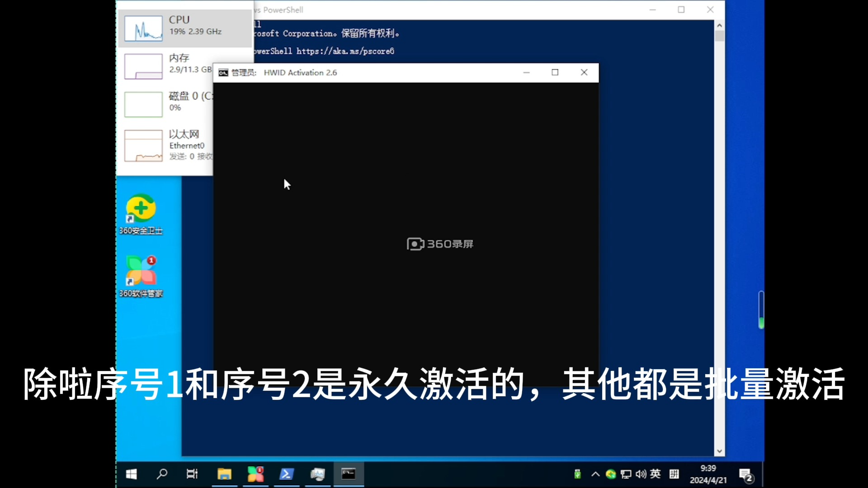This screenshot has height=488, width=868.
Task: Open the 360 icon in the system tray
Action: [x=611, y=474]
